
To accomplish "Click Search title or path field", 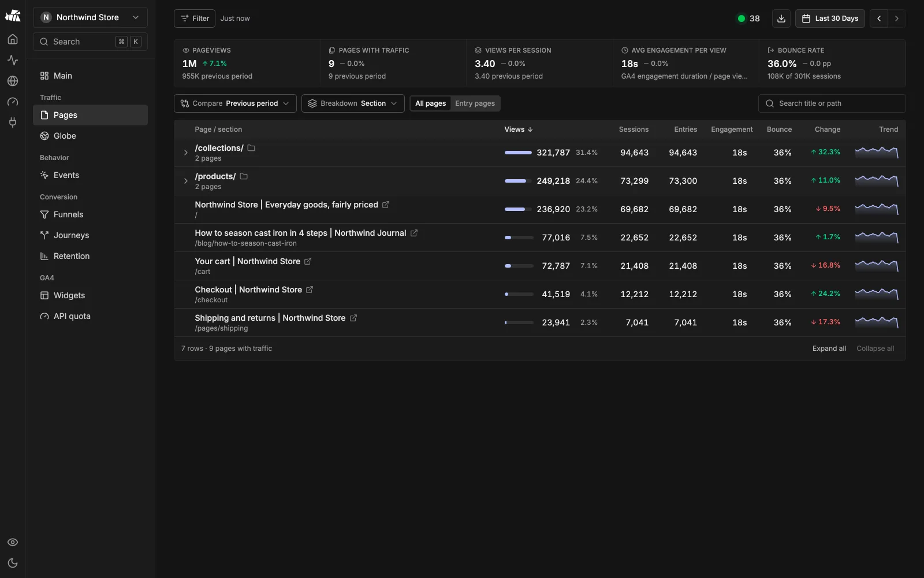I will (x=832, y=103).
